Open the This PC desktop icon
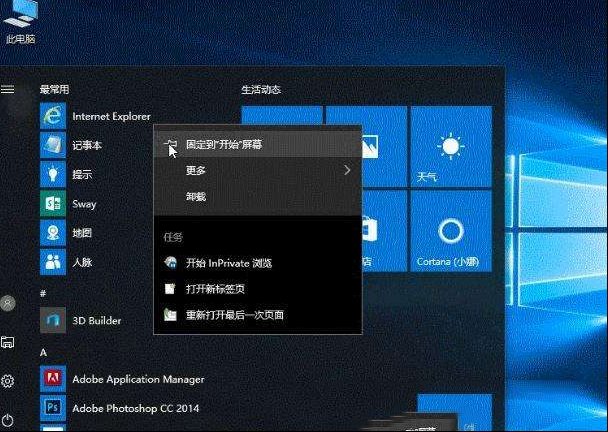Viewport: 608px width, 432px height. pyautogui.click(x=19, y=22)
